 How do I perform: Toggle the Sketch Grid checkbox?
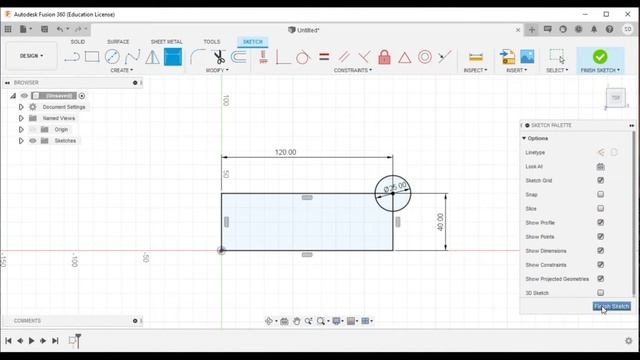tap(600, 180)
